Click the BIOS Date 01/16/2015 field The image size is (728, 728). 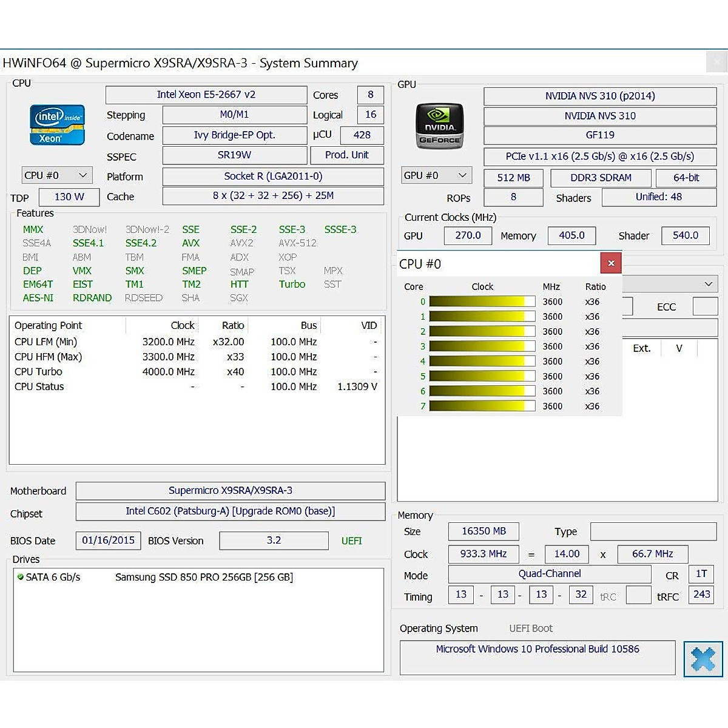tap(108, 540)
